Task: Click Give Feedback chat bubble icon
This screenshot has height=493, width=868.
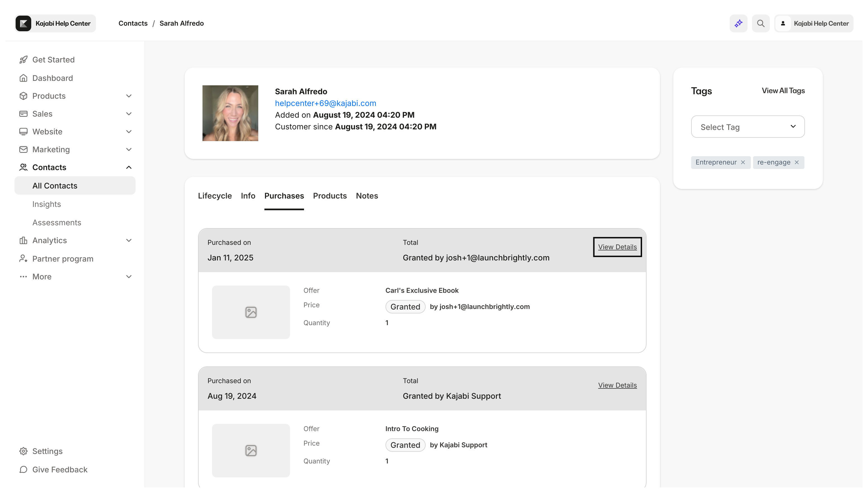Action: coord(23,469)
